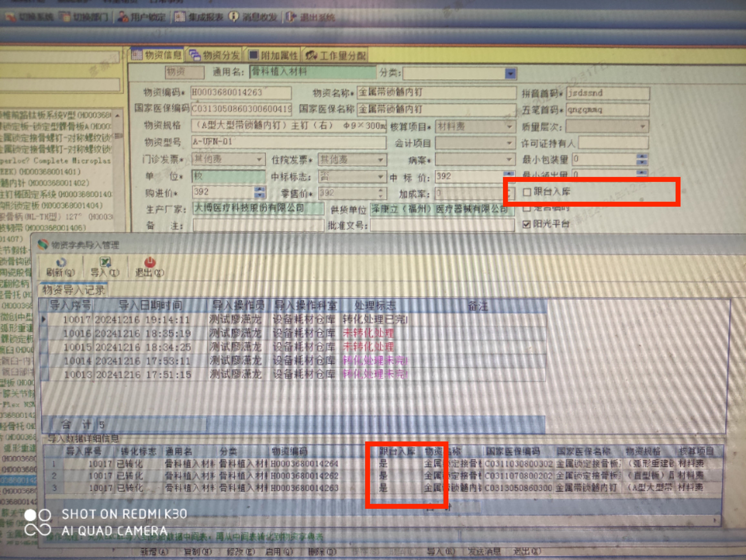Screen dimensions: 746x560
Task: Open 集成报表 integrated reports icon
Action: click(x=180, y=16)
